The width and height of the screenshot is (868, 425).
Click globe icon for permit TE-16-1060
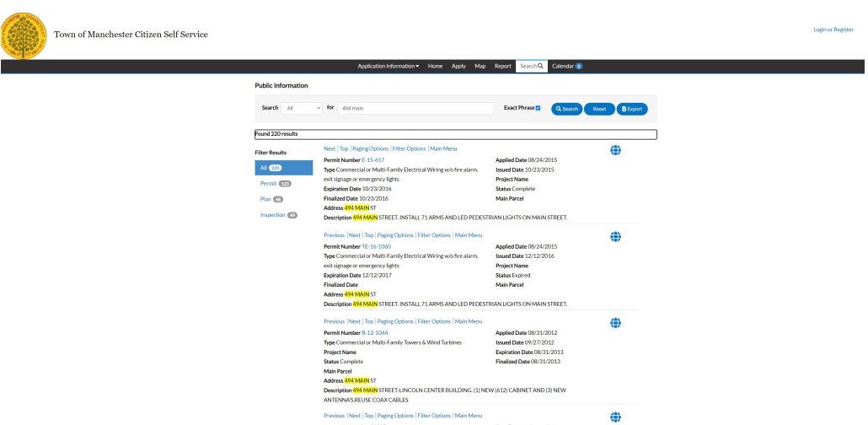pos(615,238)
